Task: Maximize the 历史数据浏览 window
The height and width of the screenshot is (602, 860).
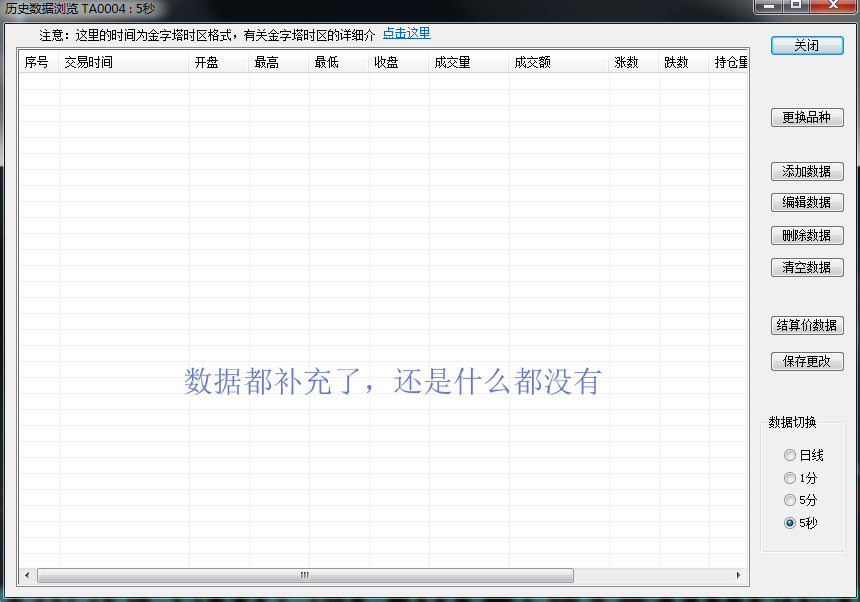Action: [796, 5]
